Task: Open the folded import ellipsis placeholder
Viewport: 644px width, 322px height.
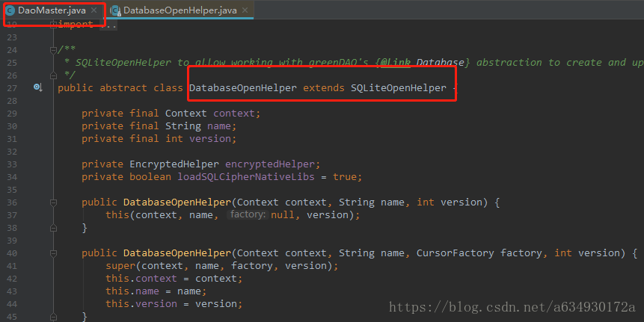Action: tap(109, 25)
